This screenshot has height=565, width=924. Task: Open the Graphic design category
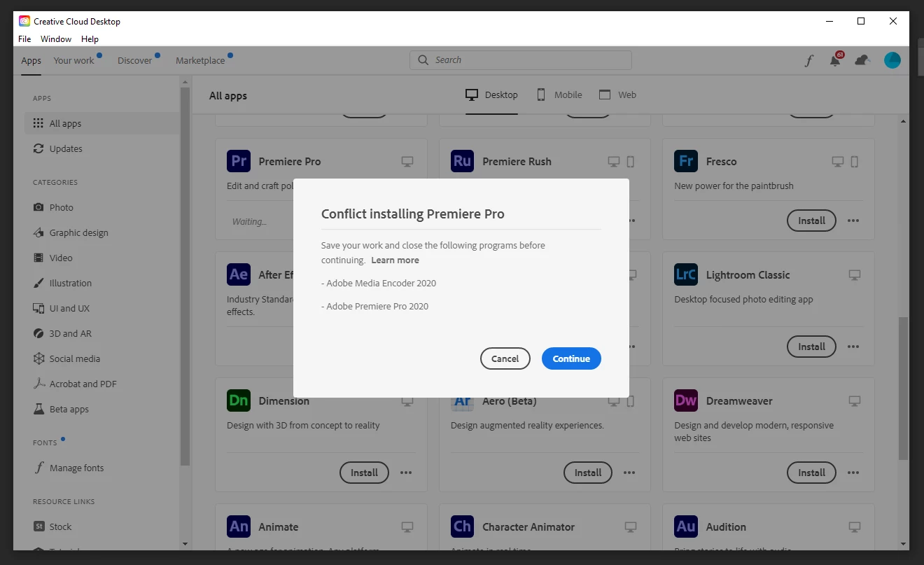[x=71, y=232]
